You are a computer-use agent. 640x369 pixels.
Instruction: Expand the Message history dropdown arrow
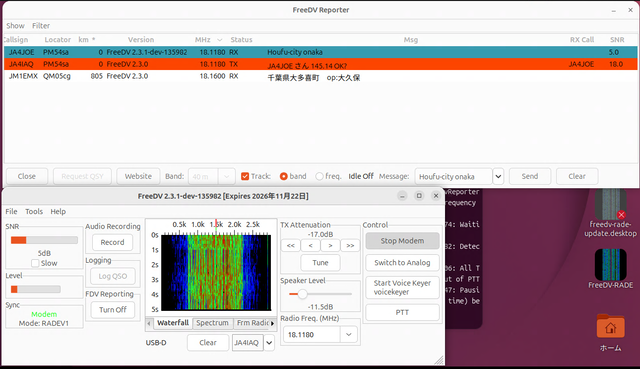pyautogui.click(x=498, y=176)
